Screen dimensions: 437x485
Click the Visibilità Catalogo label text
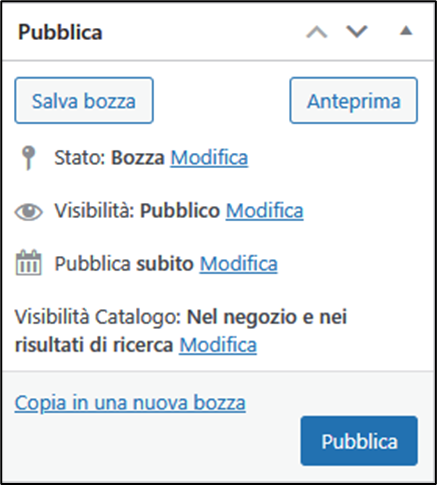pyautogui.click(x=98, y=317)
